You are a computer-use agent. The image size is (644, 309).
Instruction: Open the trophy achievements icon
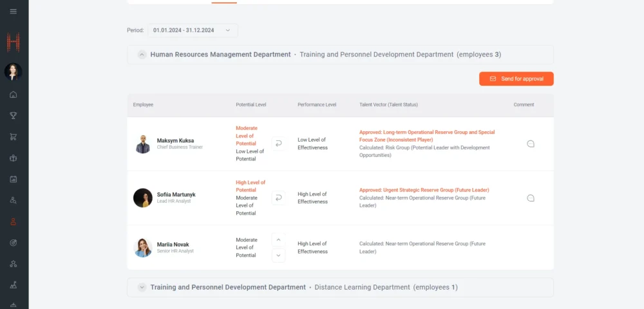tap(14, 116)
